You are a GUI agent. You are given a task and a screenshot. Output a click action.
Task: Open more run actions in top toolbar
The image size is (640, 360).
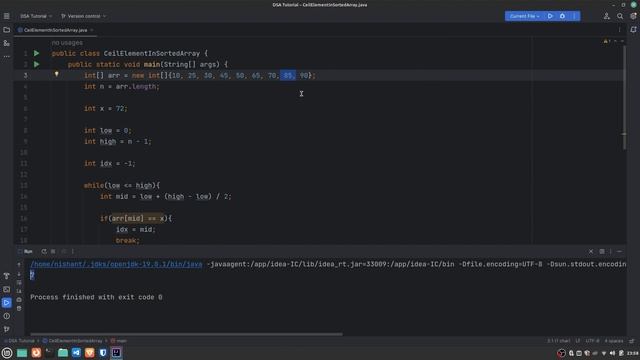pos(574,16)
